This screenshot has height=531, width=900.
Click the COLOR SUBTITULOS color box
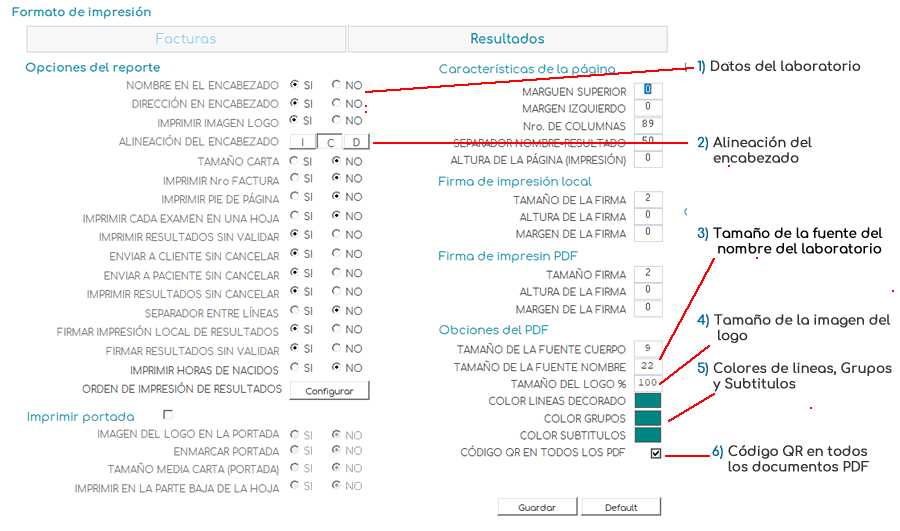click(648, 435)
